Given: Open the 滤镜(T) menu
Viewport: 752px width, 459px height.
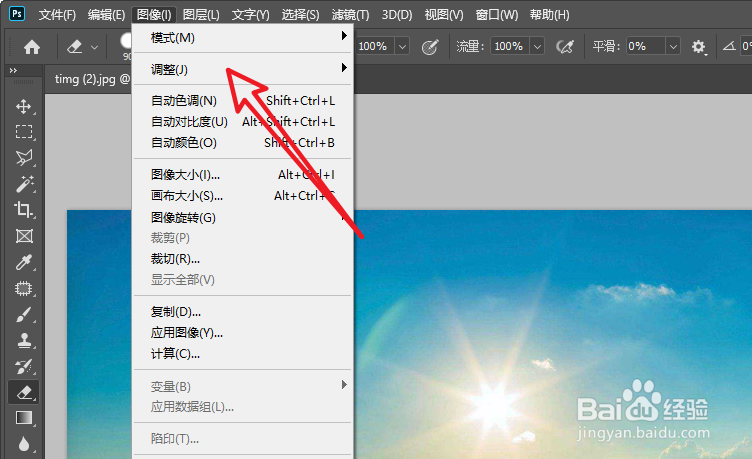Looking at the screenshot, I should (x=350, y=15).
